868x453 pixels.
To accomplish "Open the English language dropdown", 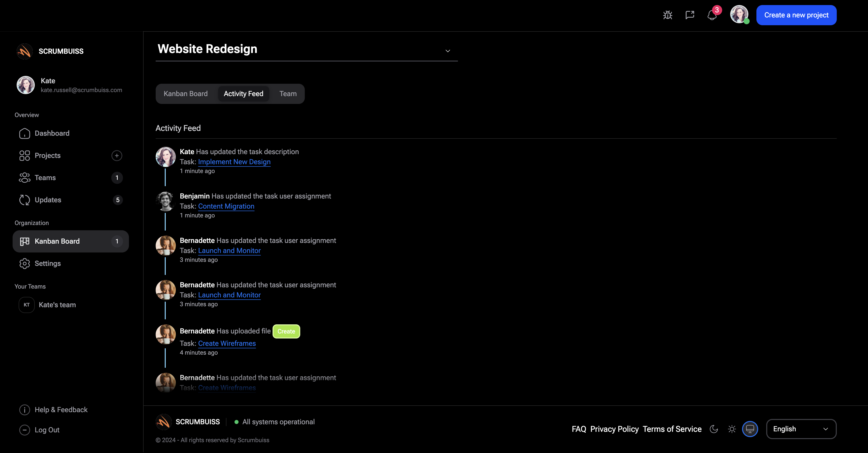I will click(801, 429).
